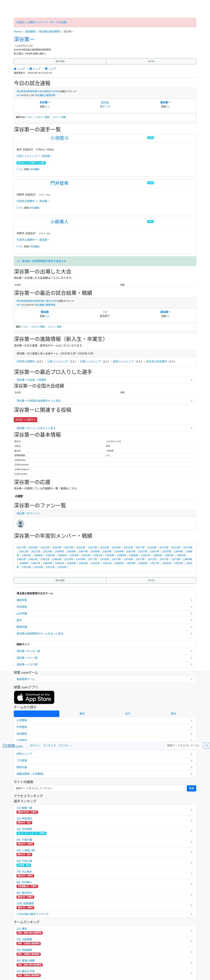Click the search magnifier icon in navbar
210x980 pixels.
(207, 746)
